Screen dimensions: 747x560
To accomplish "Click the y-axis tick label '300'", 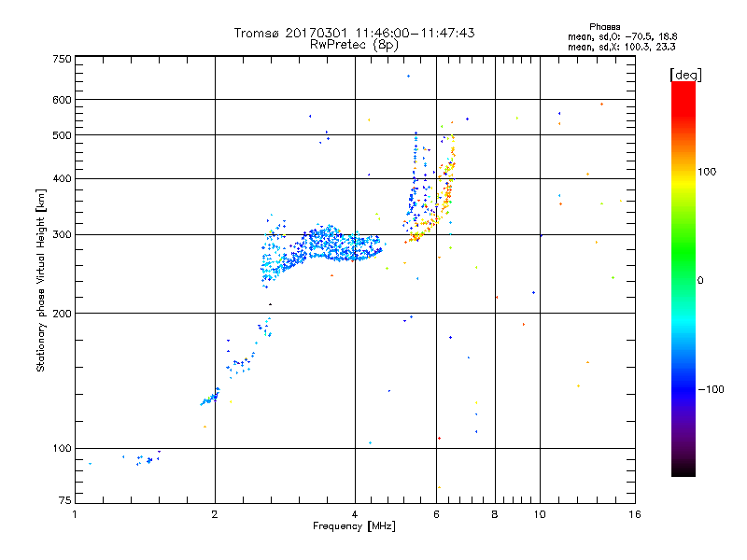I will click(62, 235).
